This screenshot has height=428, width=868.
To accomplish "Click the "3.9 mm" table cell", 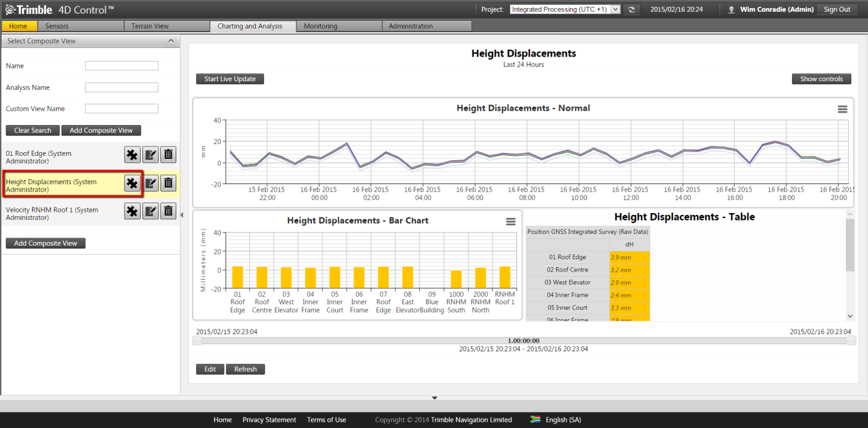I will point(629,257).
